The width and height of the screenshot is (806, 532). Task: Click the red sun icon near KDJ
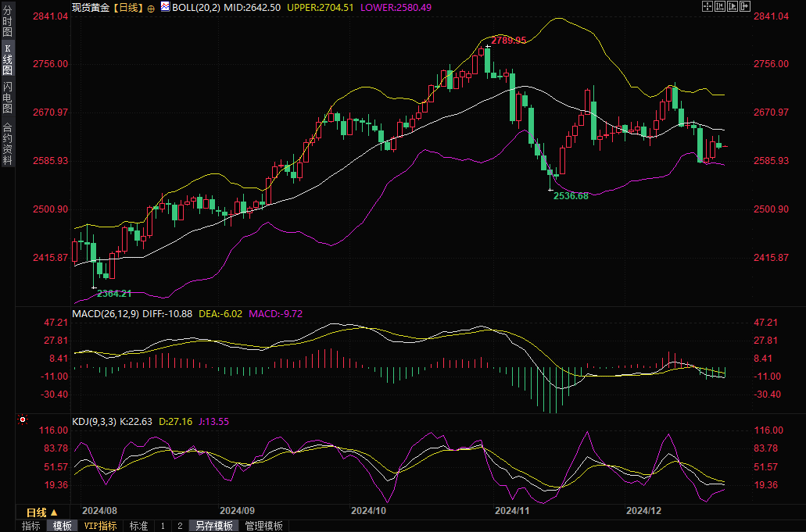pos(23,421)
